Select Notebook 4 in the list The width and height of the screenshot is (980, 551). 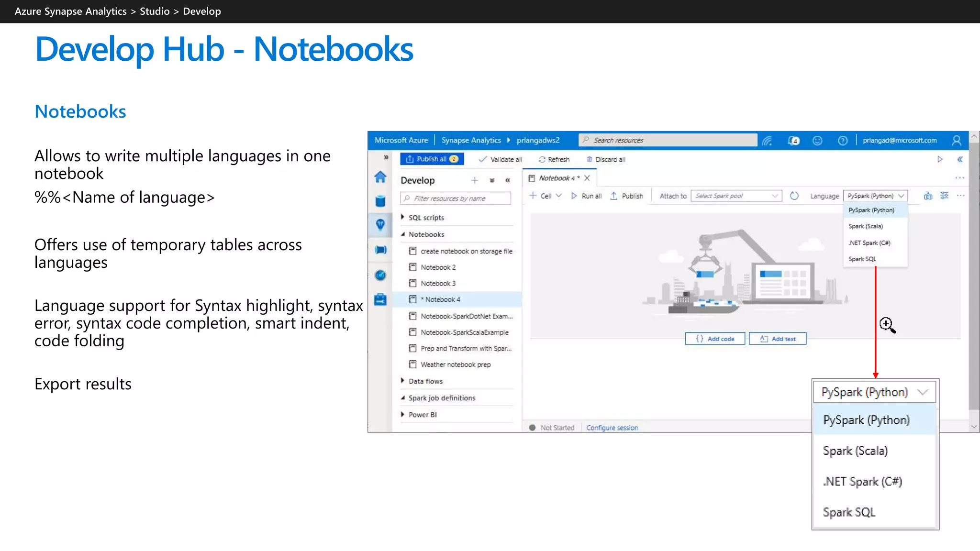pyautogui.click(x=457, y=299)
